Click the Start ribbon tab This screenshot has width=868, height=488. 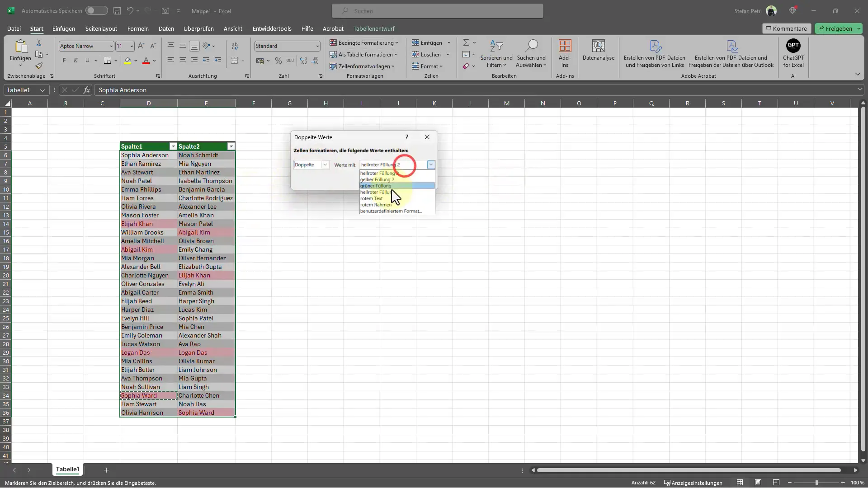coord(37,28)
